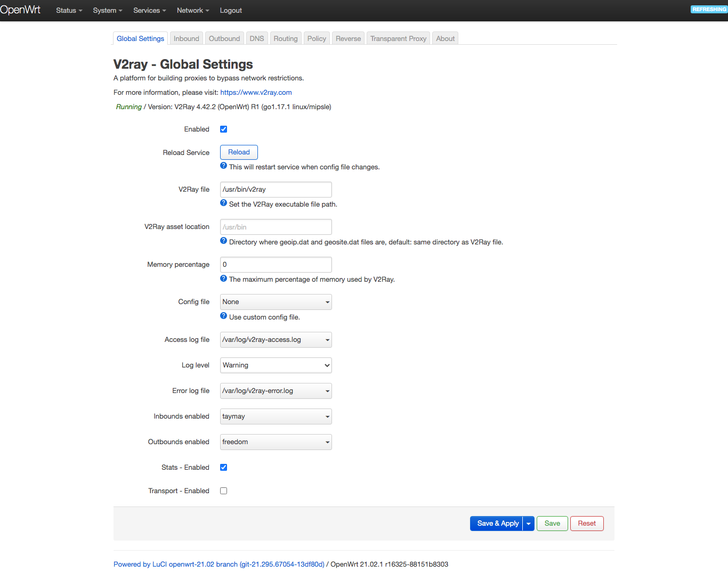Open the Config file dropdown
The image size is (728, 572).
tap(276, 302)
